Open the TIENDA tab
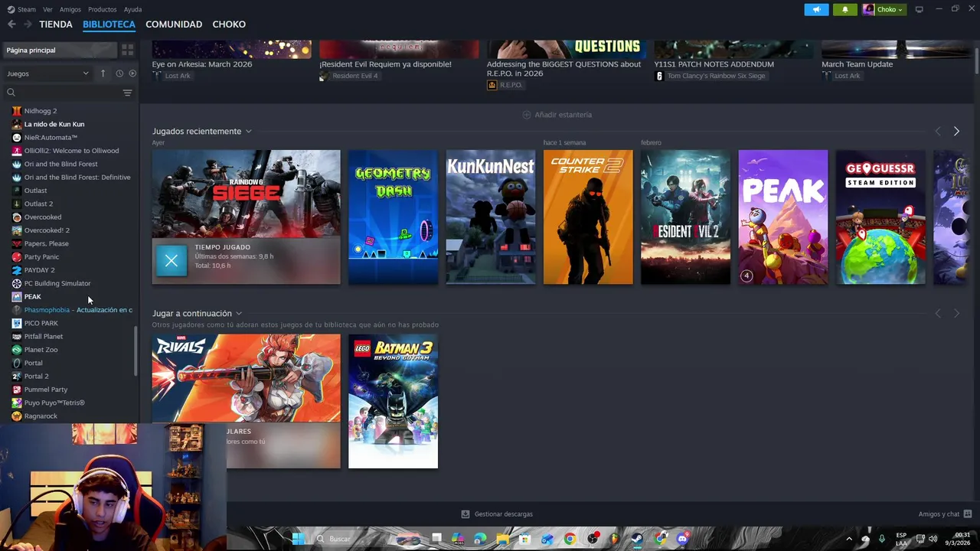 [x=56, y=24]
